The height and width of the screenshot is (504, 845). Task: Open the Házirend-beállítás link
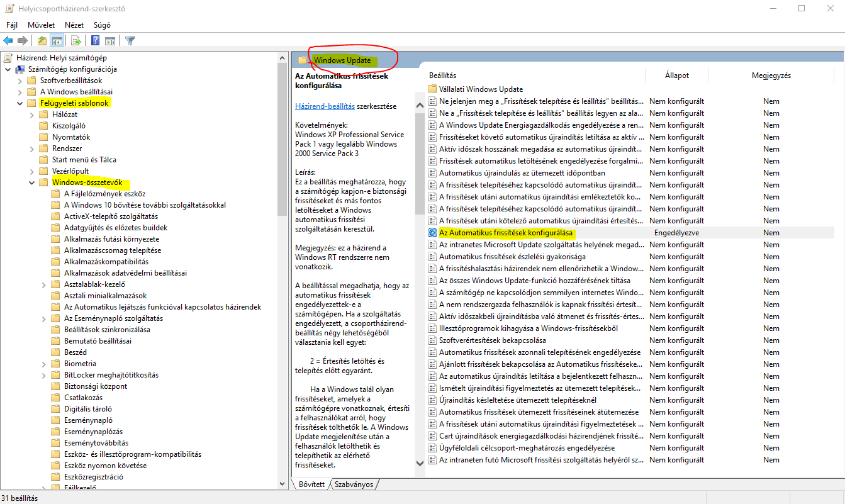pyautogui.click(x=325, y=106)
